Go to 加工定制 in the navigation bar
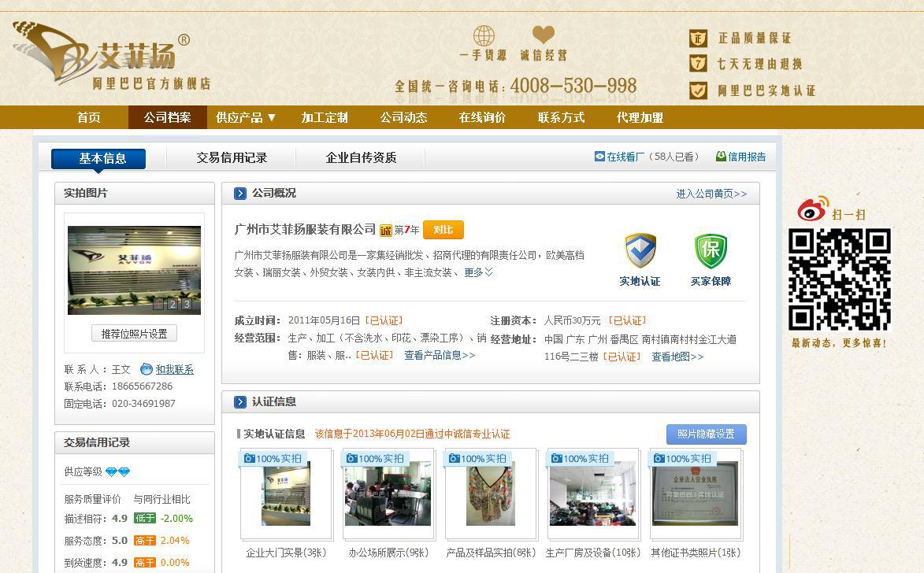 (325, 118)
